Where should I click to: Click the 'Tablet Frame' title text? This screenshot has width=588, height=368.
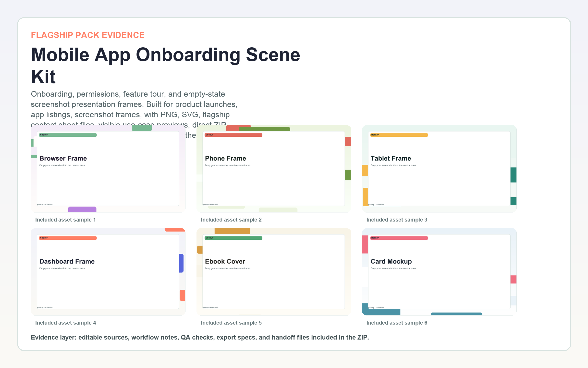pyautogui.click(x=391, y=158)
